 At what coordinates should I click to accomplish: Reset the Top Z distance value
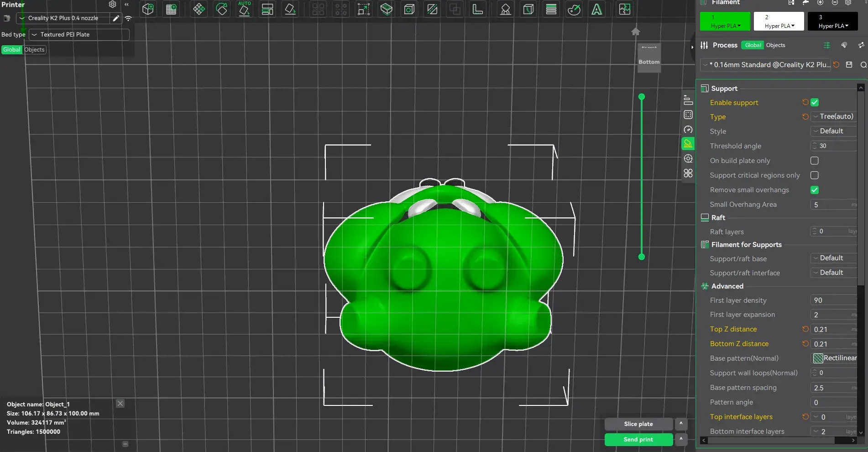(x=805, y=329)
